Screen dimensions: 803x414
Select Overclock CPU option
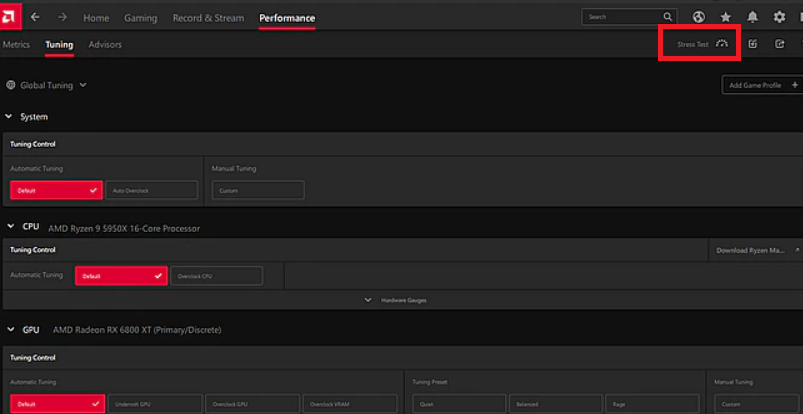coord(217,276)
